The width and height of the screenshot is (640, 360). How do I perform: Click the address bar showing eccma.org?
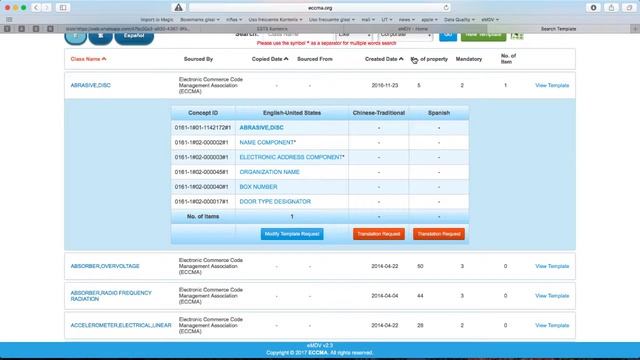[x=320, y=7]
